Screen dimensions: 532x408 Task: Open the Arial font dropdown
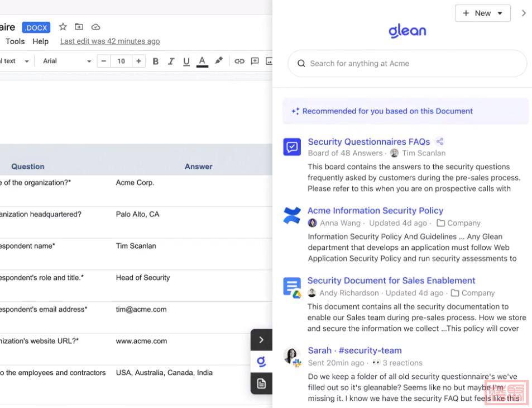(66, 61)
